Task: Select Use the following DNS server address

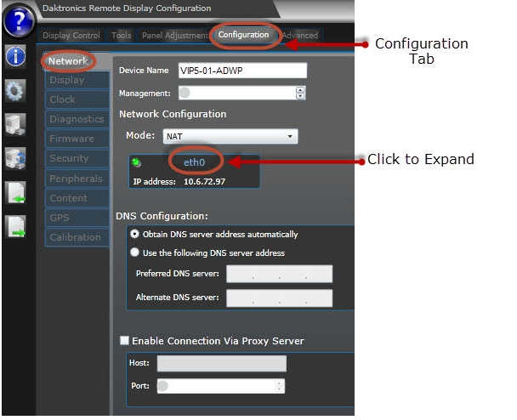Action: pyautogui.click(x=134, y=253)
